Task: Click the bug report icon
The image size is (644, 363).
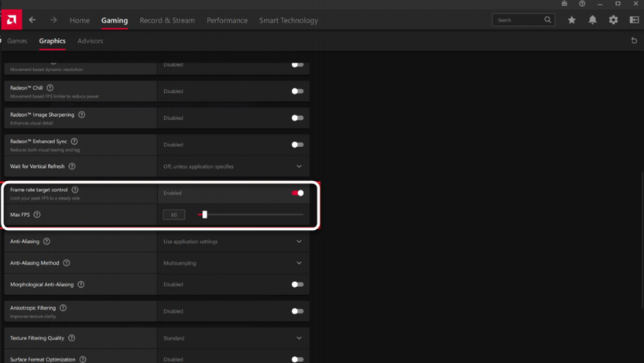Action: click(564, 4)
